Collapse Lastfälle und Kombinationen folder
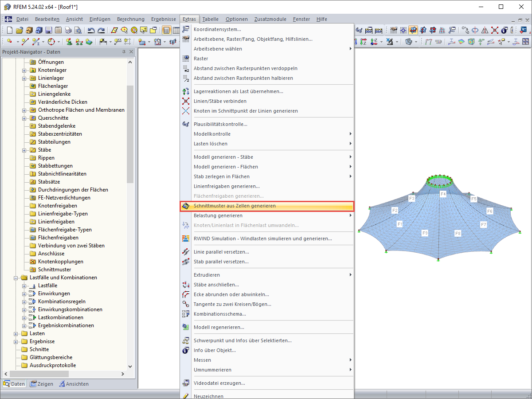 tap(16, 278)
